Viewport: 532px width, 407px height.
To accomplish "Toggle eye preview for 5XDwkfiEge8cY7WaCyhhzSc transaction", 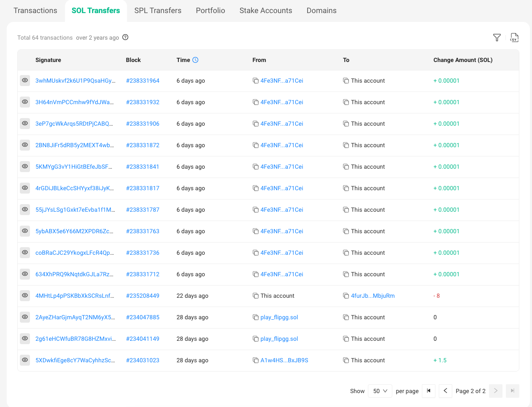I will (x=25, y=360).
